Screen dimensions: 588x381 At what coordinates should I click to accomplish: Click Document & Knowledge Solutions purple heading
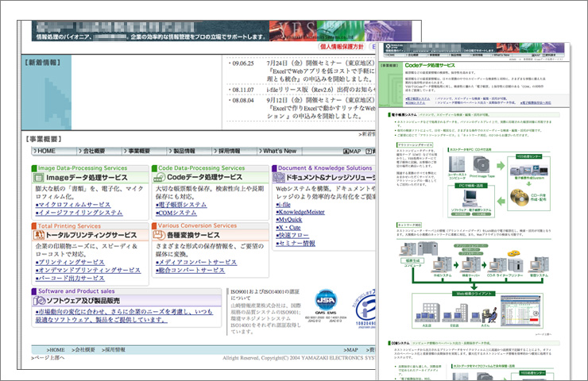point(325,168)
